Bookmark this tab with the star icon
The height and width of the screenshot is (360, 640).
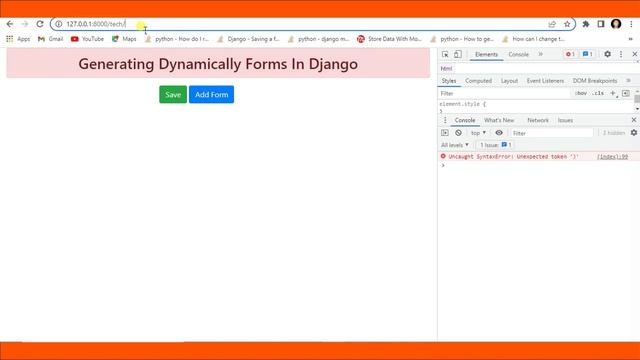(567, 24)
